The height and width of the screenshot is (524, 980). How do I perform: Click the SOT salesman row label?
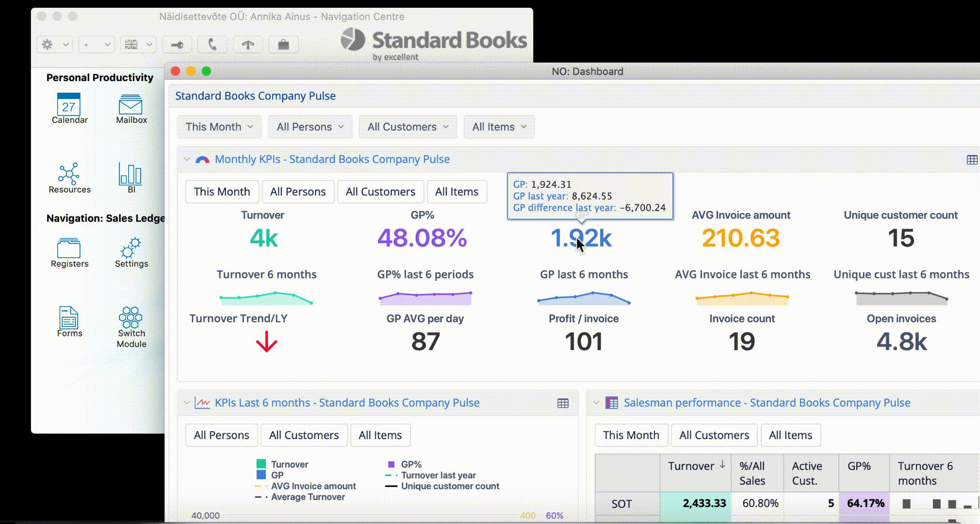pos(621,504)
